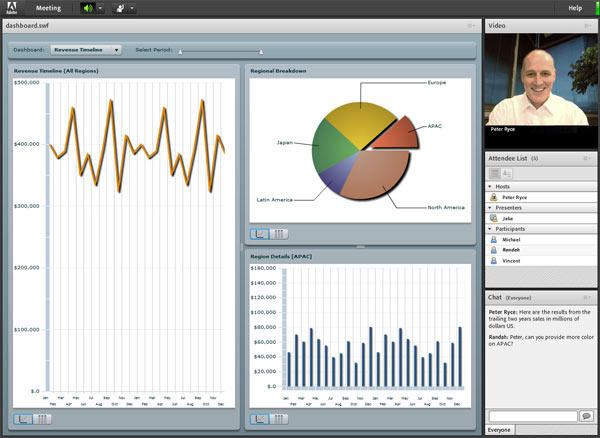Select attendee Jake in Presenters list

point(508,218)
